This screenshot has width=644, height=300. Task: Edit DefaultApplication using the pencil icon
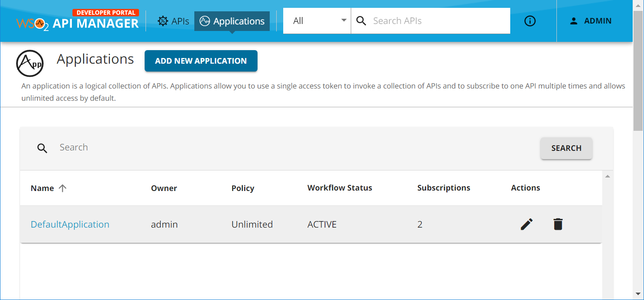pos(526,224)
